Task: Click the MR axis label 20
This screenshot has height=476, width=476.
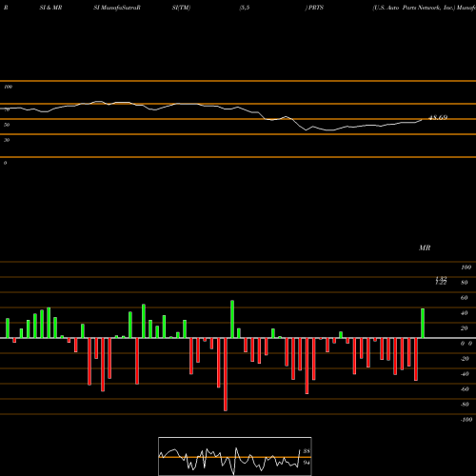Action: click(x=465, y=328)
